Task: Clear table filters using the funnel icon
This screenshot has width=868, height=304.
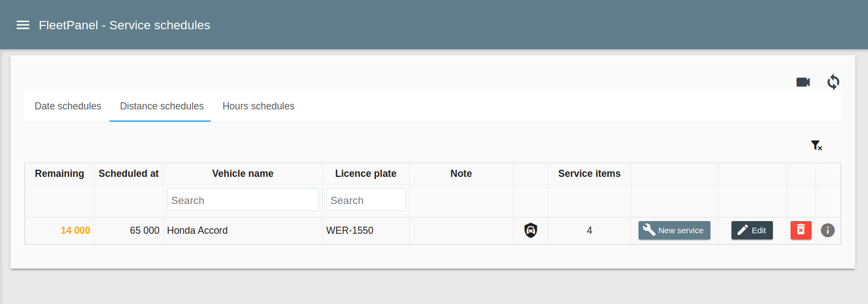Action: [816, 145]
